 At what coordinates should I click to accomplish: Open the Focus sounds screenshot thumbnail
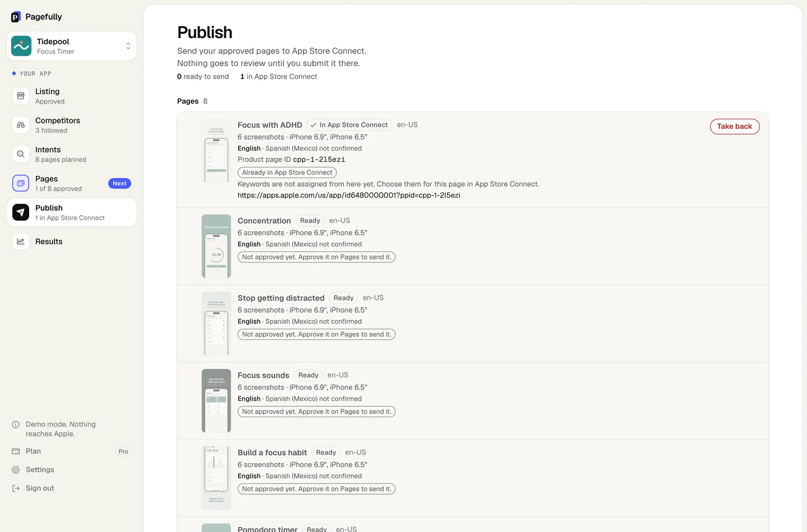coord(216,401)
